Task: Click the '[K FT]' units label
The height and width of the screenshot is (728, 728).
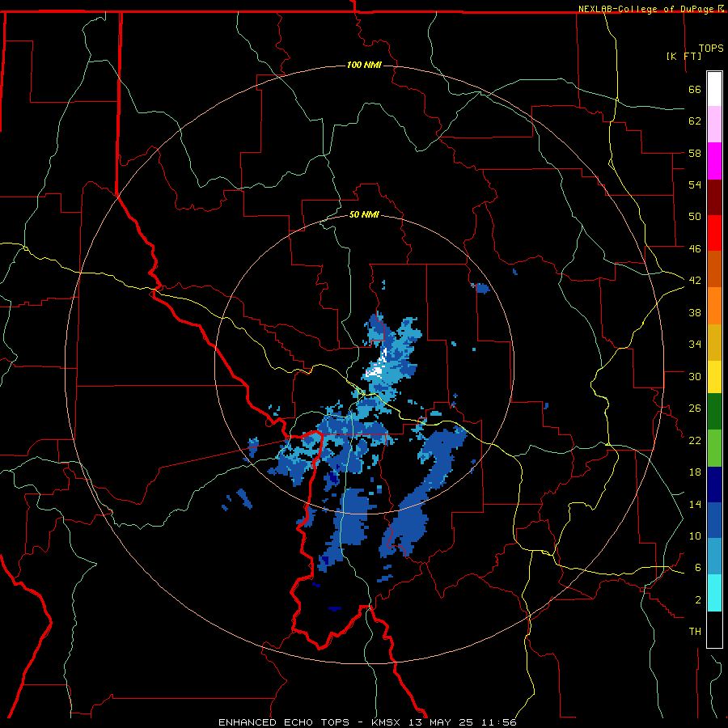Action: [x=684, y=56]
